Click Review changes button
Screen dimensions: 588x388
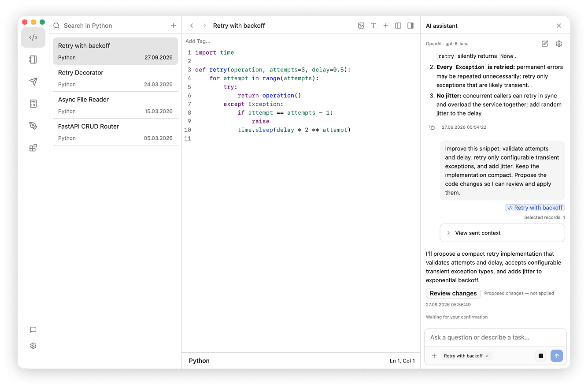click(453, 293)
